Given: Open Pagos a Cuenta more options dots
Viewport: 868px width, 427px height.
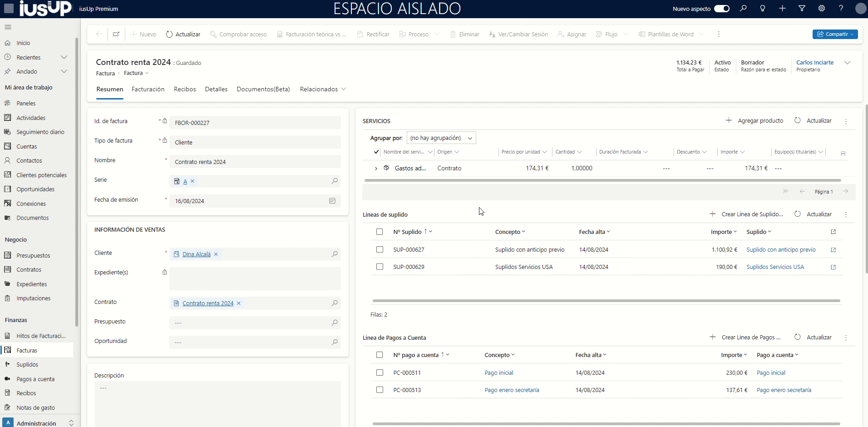Looking at the screenshot, I should point(846,338).
